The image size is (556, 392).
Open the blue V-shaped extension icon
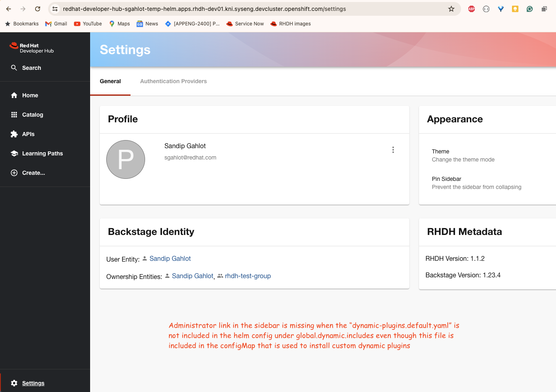(501, 9)
